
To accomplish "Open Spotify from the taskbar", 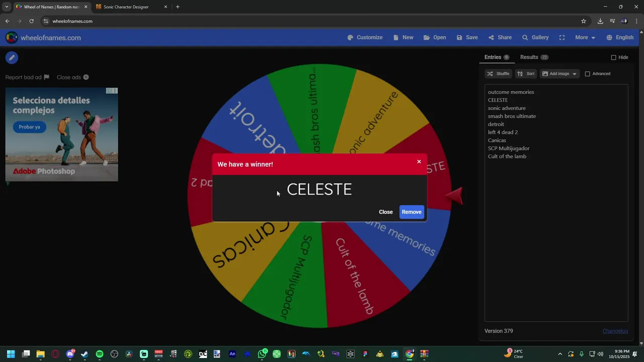I will pyautogui.click(x=99, y=354).
